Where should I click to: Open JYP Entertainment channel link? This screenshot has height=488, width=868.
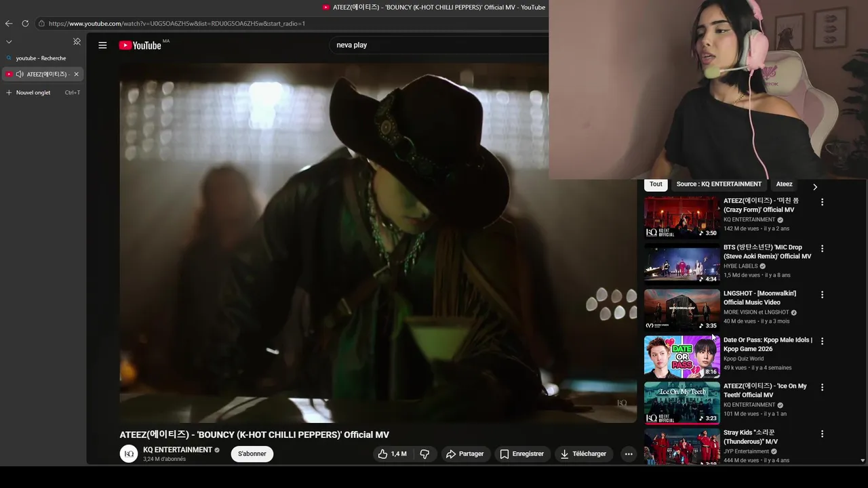tap(746, 451)
